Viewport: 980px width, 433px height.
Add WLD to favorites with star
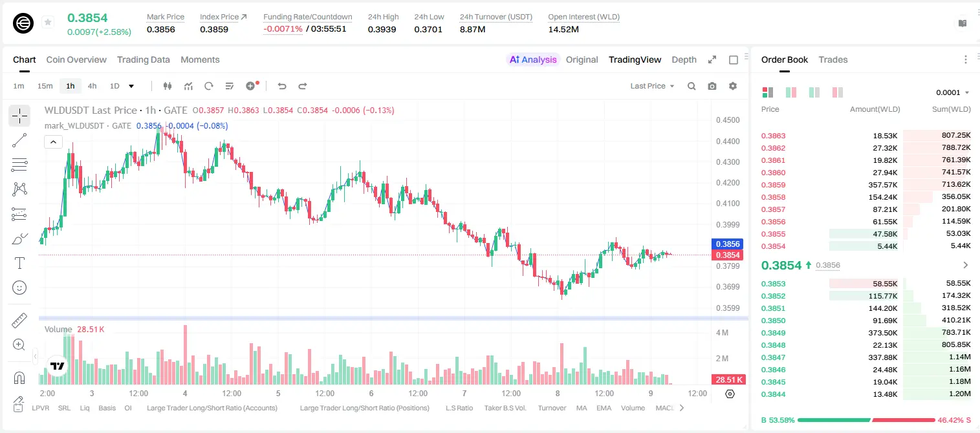point(48,23)
